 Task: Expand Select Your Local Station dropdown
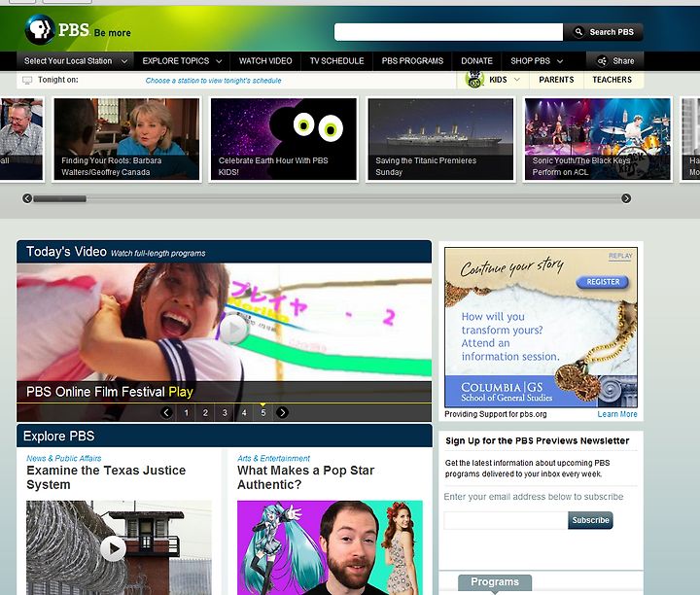click(x=75, y=61)
